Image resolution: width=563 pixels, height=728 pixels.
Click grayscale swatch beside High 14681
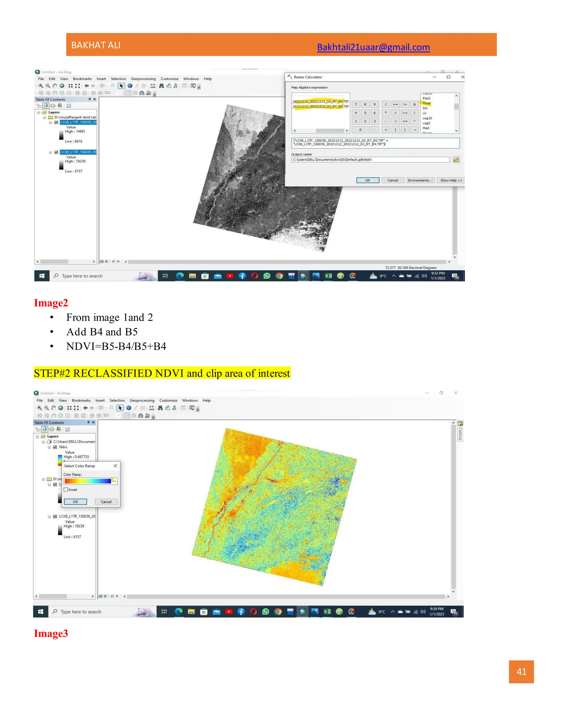[x=61, y=135]
